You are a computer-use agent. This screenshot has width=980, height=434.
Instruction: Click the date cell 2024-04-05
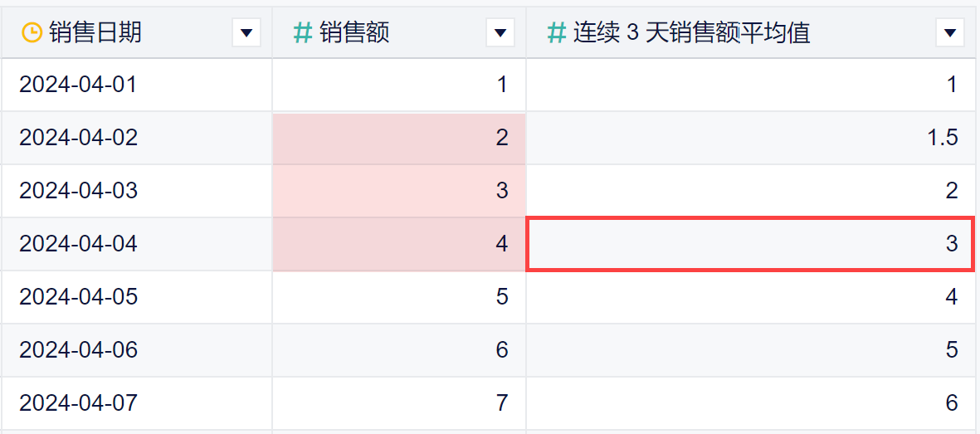(78, 297)
